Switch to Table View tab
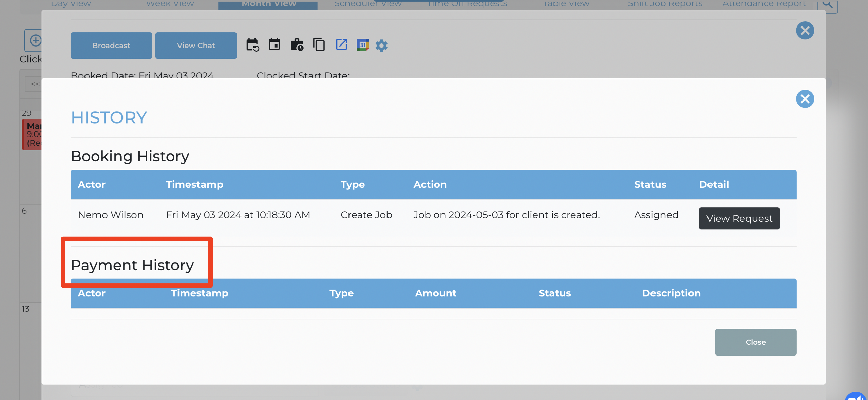Viewport: 868px width, 400px height. [566, 4]
